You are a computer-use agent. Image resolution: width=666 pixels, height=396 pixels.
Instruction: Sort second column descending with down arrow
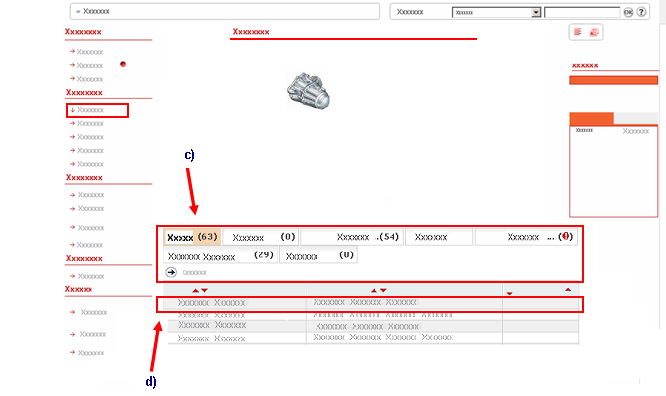click(x=383, y=291)
